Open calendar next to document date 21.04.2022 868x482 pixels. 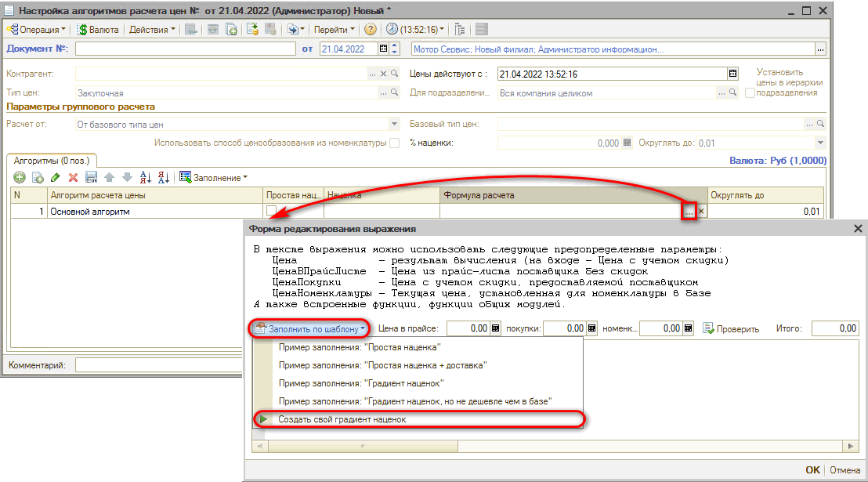click(x=383, y=49)
